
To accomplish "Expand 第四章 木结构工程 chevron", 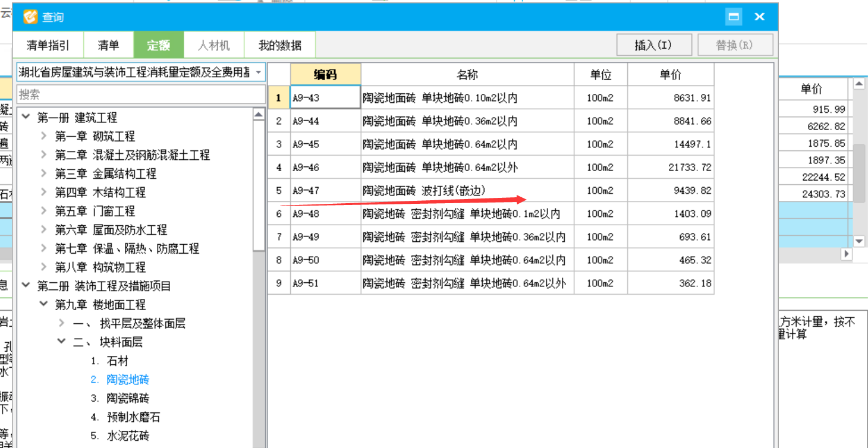I will (44, 192).
